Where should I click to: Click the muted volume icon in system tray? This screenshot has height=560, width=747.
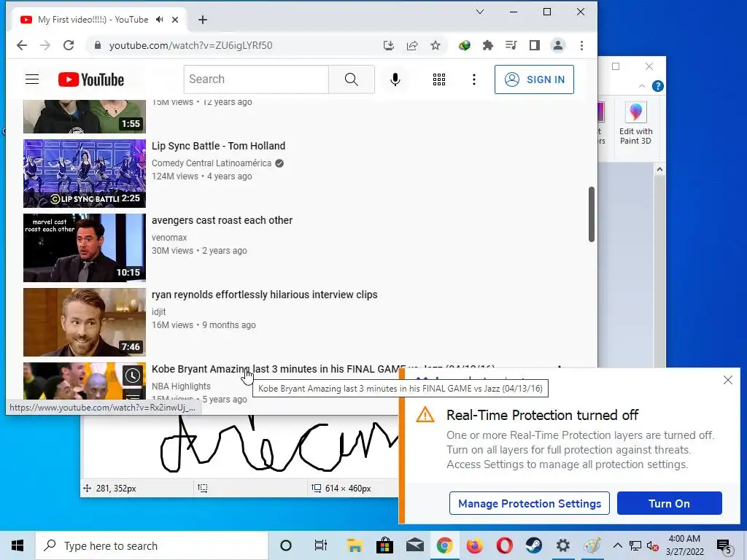click(653, 546)
